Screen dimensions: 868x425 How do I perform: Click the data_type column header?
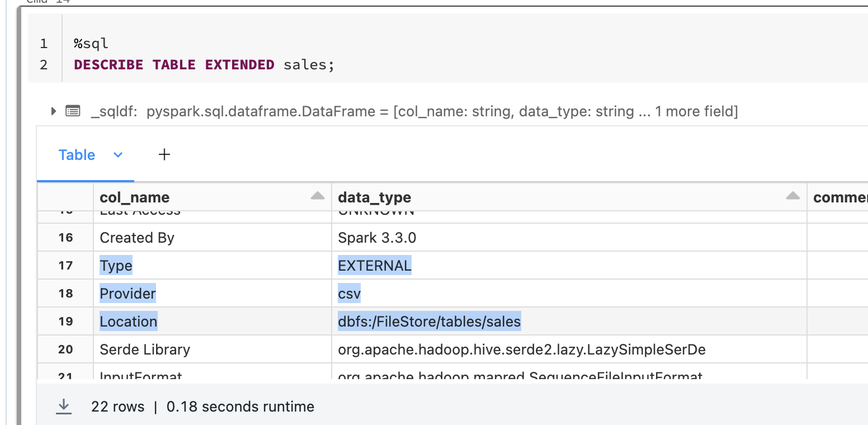[374, 197]
